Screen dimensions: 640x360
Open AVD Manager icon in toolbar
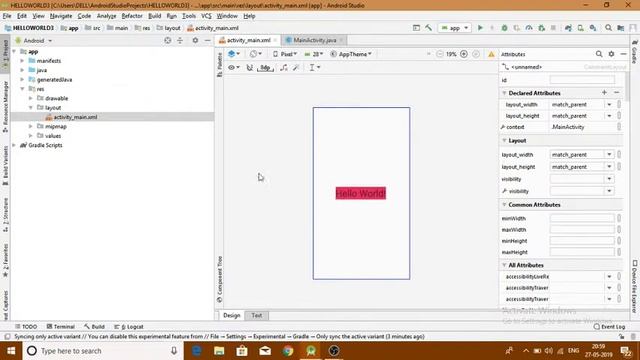pyautogui.click(x=580, y=28)
